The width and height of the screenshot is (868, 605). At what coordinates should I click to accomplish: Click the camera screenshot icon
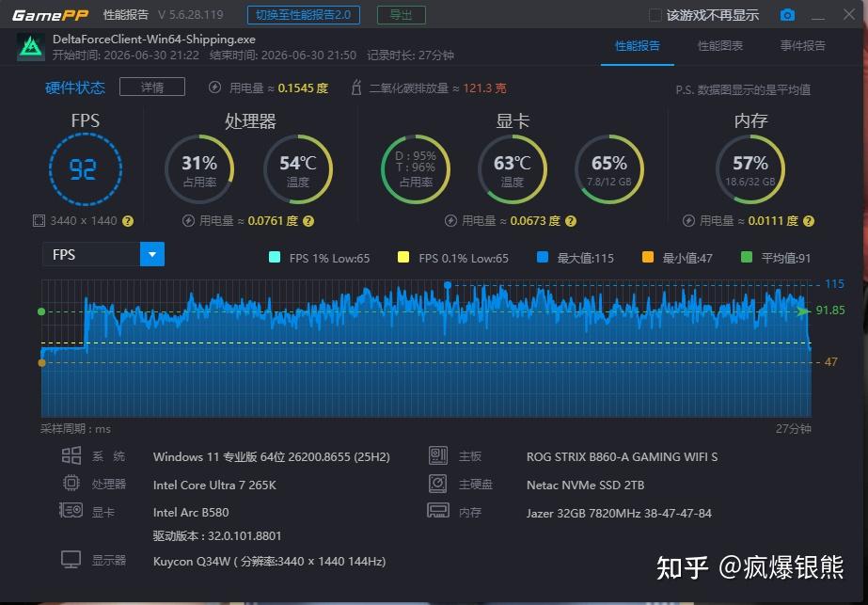pos(787,15)
